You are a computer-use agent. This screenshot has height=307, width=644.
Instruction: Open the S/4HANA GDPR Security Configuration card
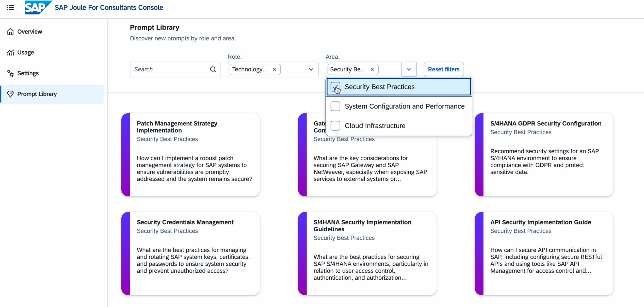pos(544,155)
